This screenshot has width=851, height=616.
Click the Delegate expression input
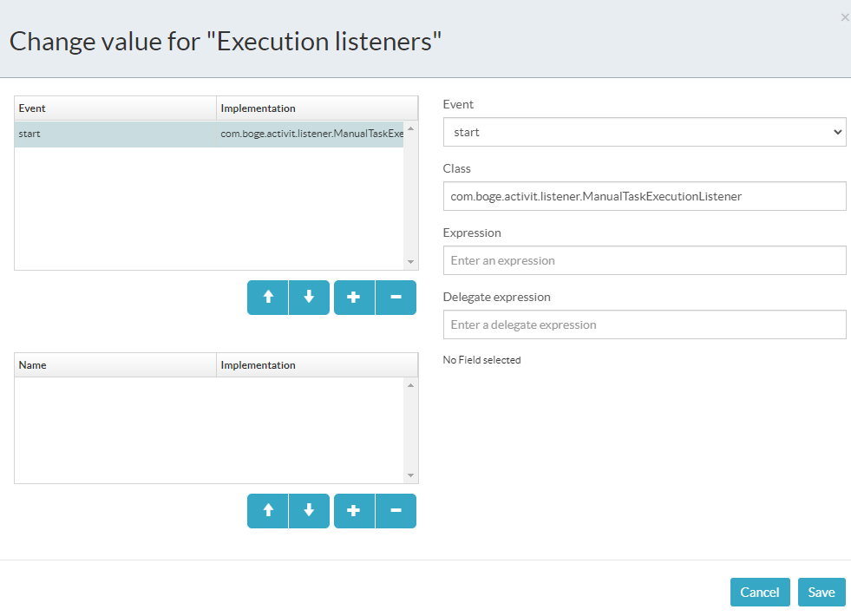[644, 324]
